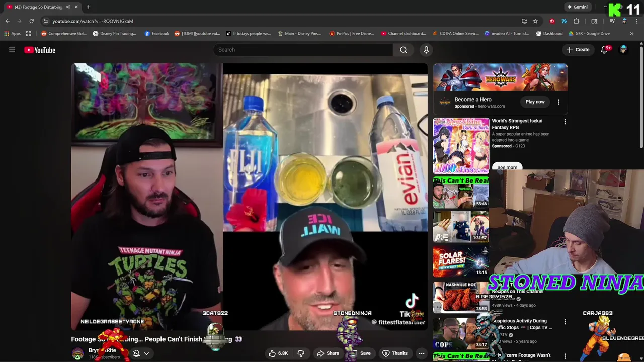This screenshot has height=362, width=644.
Task: Open If todays people we... TikTok bookmark
Action: [x=249, y=34]
